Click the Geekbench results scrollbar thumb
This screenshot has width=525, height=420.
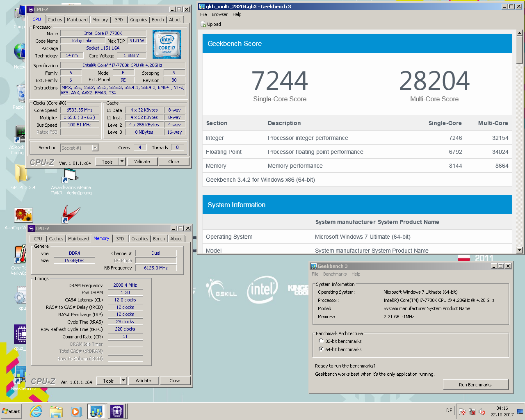520,50
